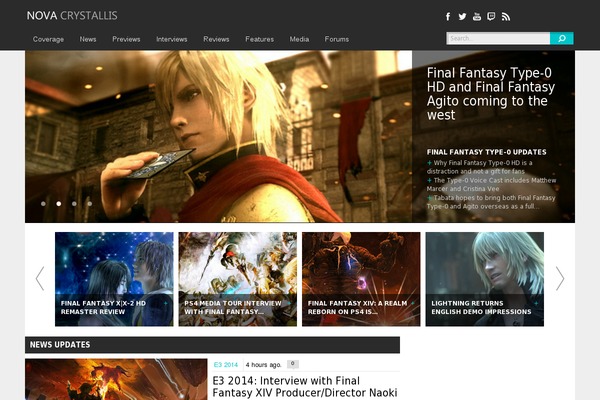Open the Reviews menu item

[216, 39]
